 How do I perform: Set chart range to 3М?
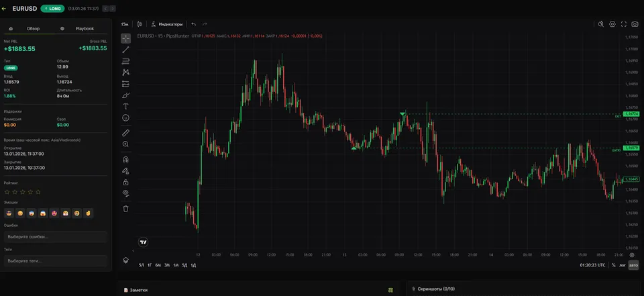coord(167,266)
